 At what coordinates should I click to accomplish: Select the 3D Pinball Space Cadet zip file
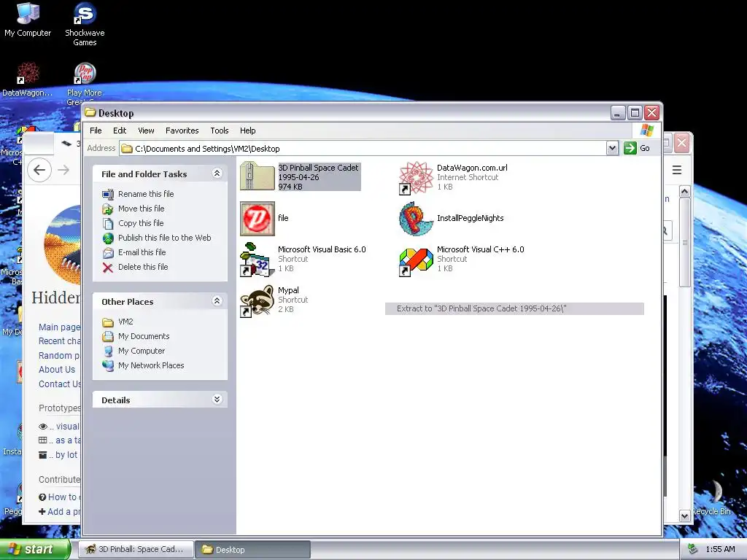[x=258, y=176]
